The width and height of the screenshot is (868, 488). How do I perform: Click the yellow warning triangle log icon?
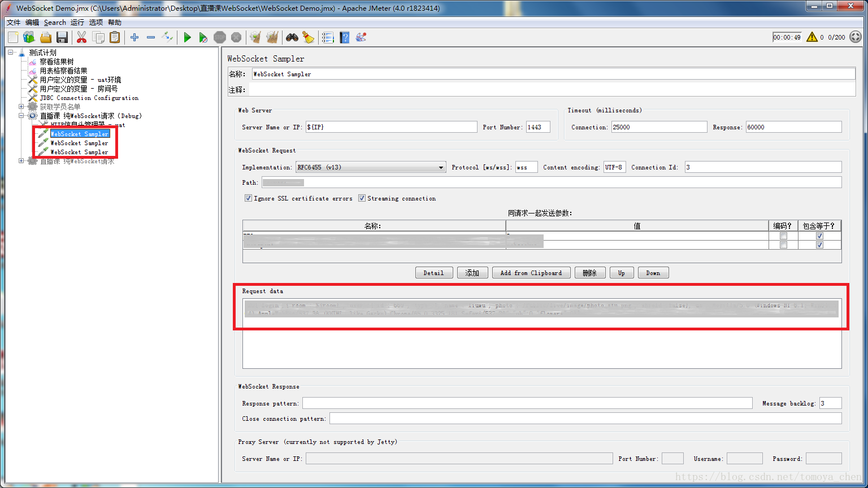click(x=812, y=37)
